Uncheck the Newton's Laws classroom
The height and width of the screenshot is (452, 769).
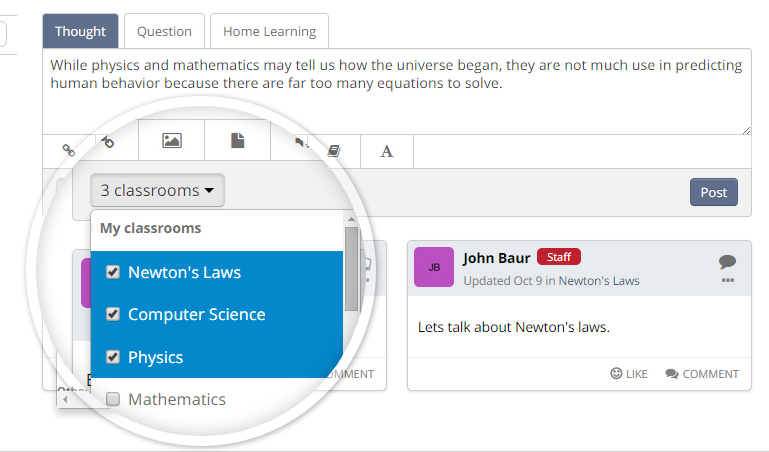point(113,272)
